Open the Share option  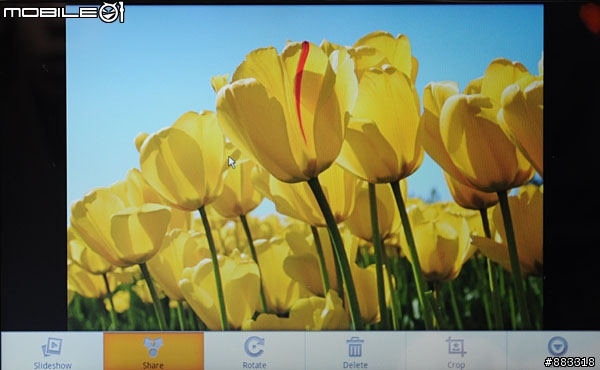coord(153,351)
